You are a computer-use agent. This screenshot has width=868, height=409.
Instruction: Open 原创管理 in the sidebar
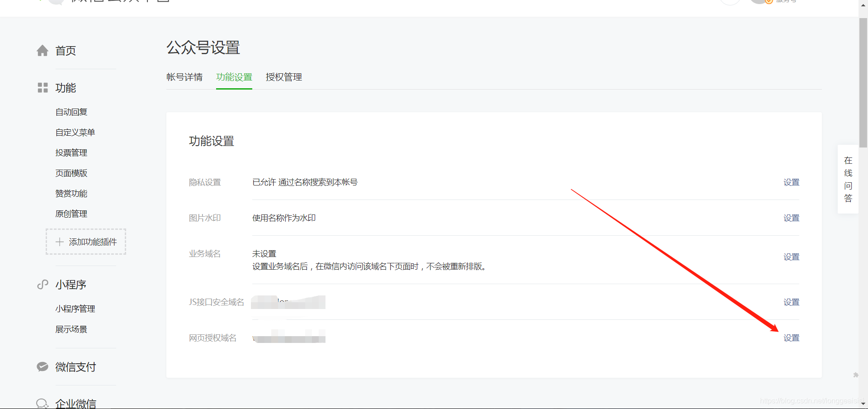71,214
